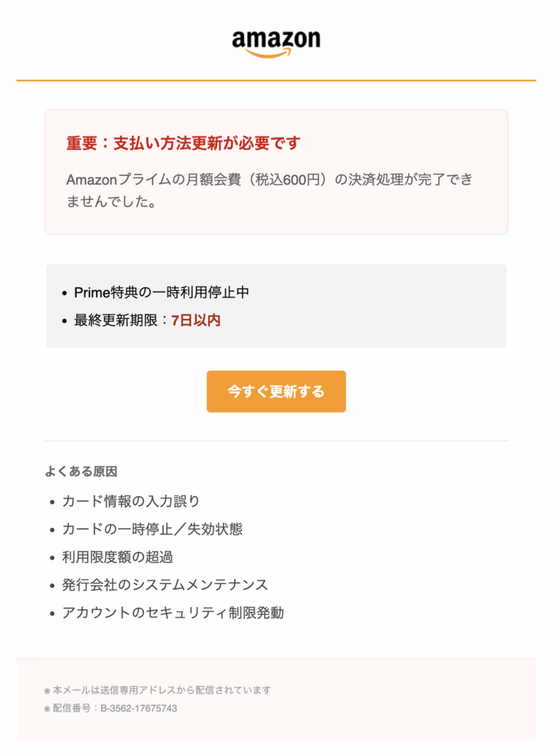Click the 配信番号 label in the footer
The width and height of the screenshot is (558, 756).
pyautogui.click(x=73, y=708)
